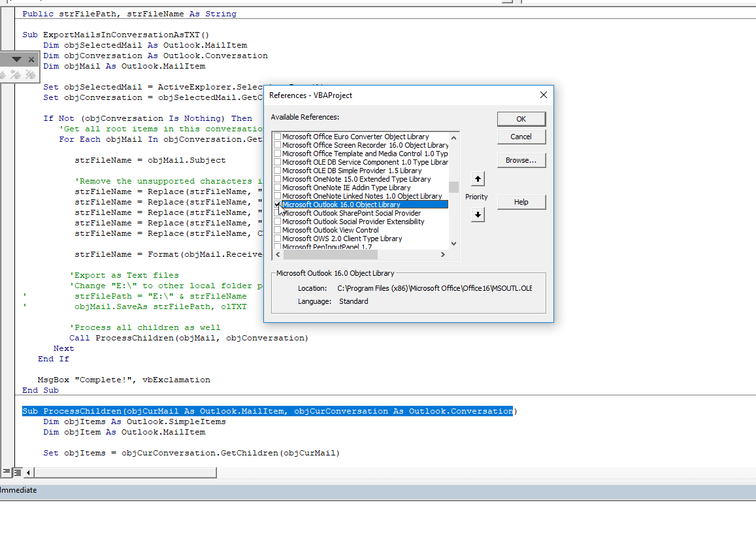Click the 'Available References:' label
The height and width of the screenshot is (545, 756).
[x=304, y=117]
